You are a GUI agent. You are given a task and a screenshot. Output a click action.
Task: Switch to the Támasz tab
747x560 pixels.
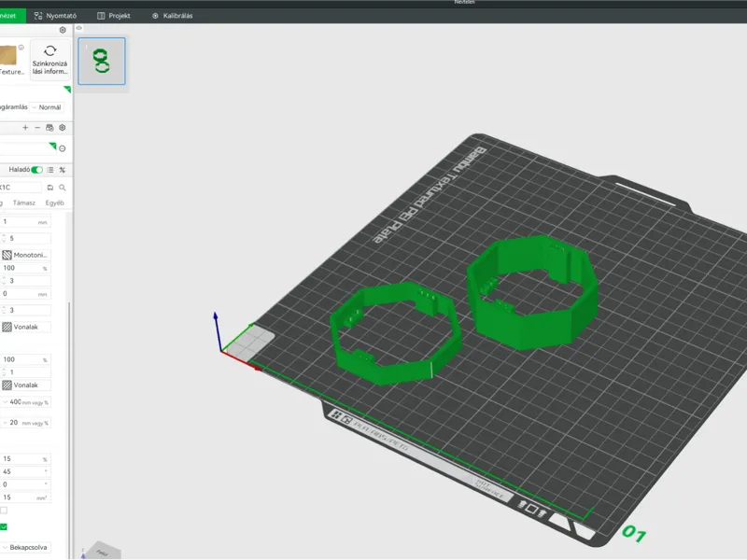coord(24,203)
